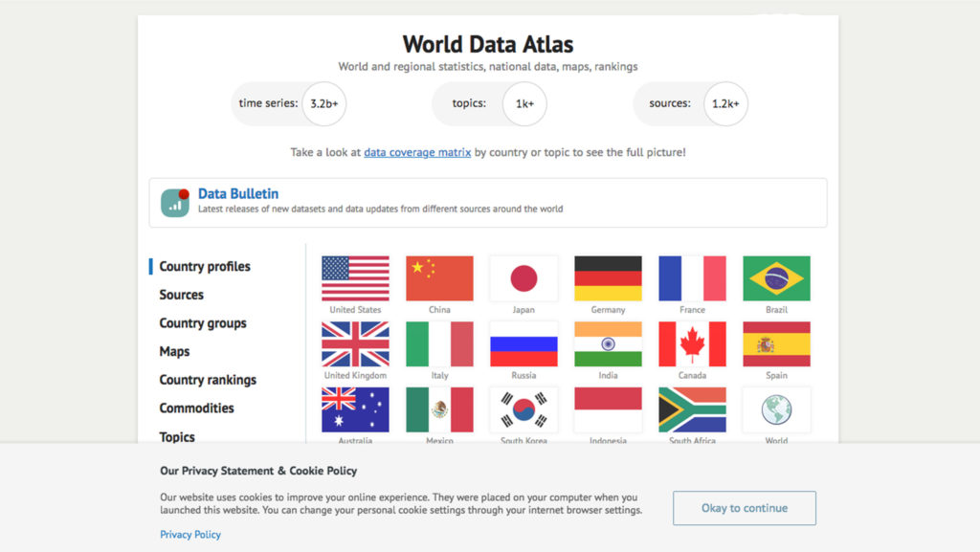980x552 pixels.
Task: Click the Germany country label
Action: (608, 310)
